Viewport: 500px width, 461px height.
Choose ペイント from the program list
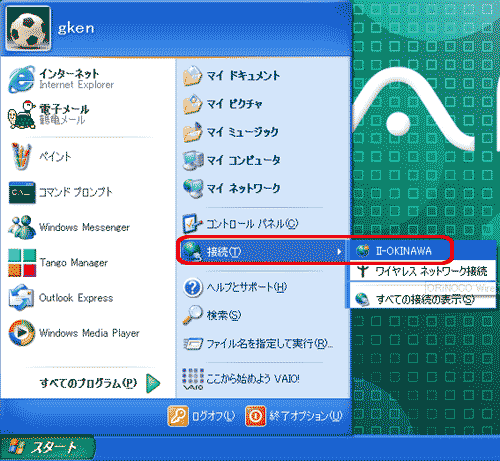pyautogui.click(x=55, y=156)
